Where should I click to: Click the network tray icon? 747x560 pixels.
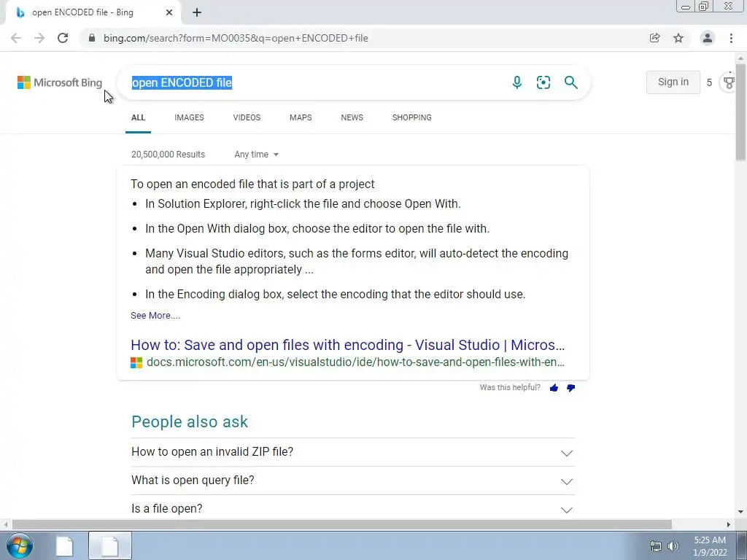(x=656, y=546)
